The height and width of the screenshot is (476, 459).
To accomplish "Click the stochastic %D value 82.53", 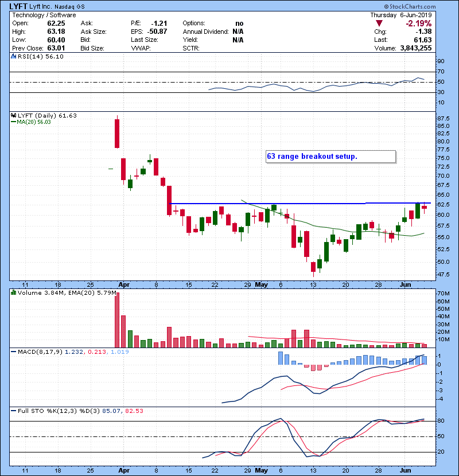I will coord(134,411).
